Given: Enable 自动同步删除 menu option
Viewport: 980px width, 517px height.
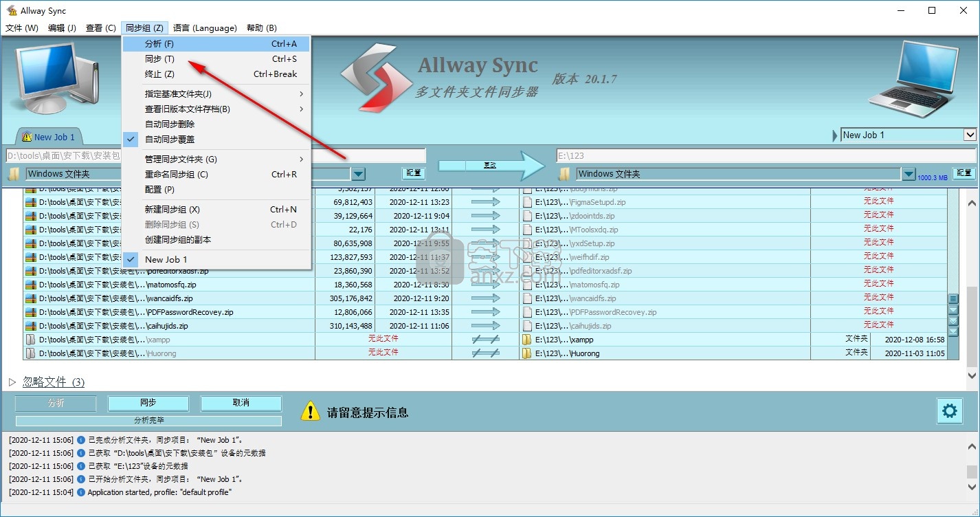Looking at the screenshot, I should click(216, 124).
